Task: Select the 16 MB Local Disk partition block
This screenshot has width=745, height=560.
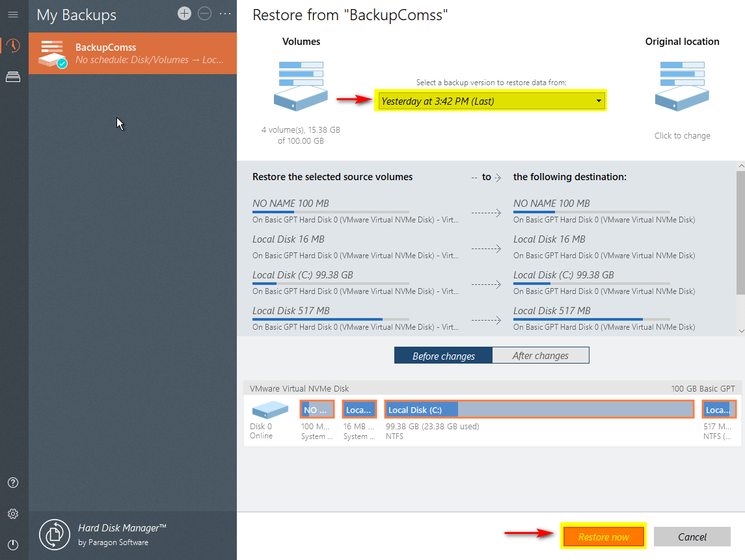Action: tap(359, 410)
